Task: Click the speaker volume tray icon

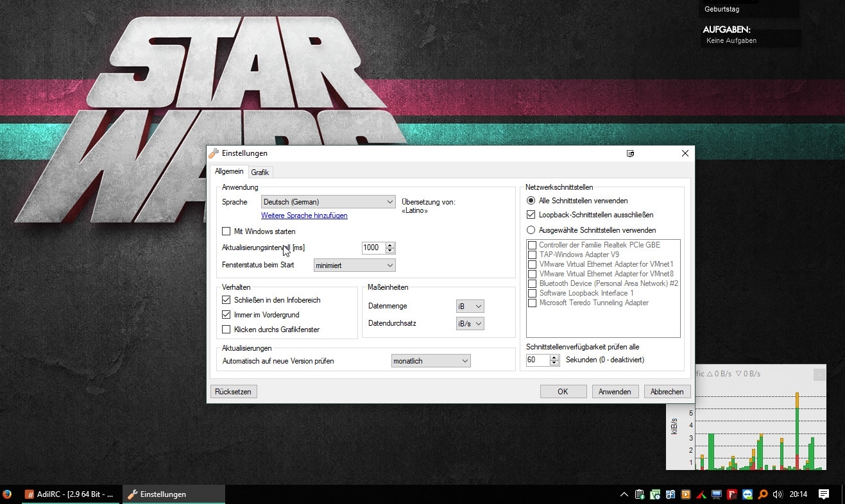Action: (x=778, y=494)
